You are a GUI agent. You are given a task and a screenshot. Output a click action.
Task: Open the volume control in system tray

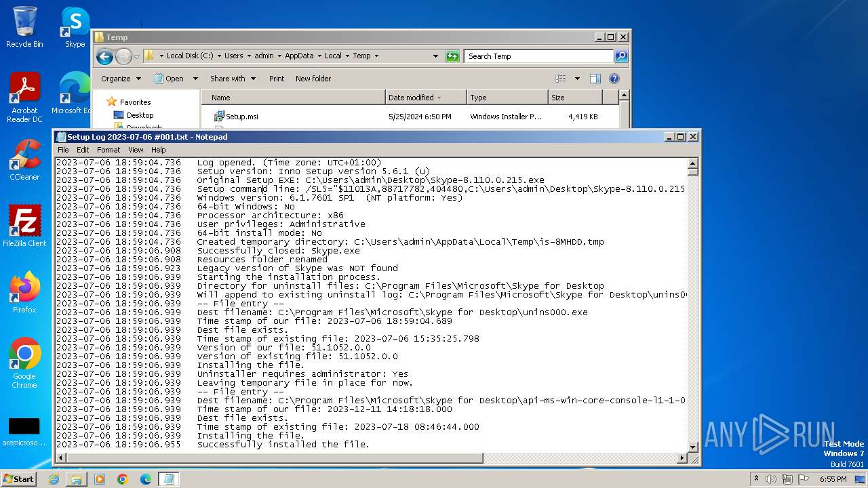point(770,479)
